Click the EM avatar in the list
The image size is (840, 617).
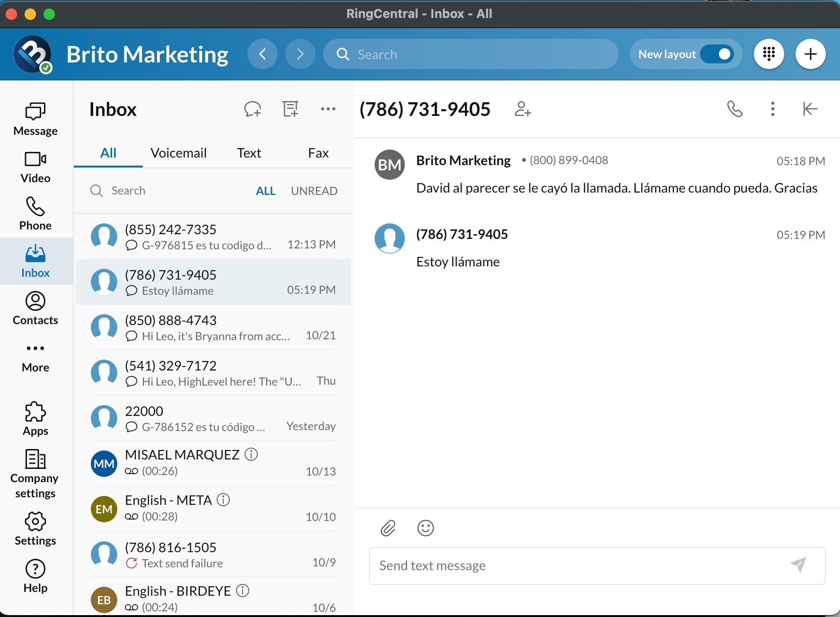(104, 509)
